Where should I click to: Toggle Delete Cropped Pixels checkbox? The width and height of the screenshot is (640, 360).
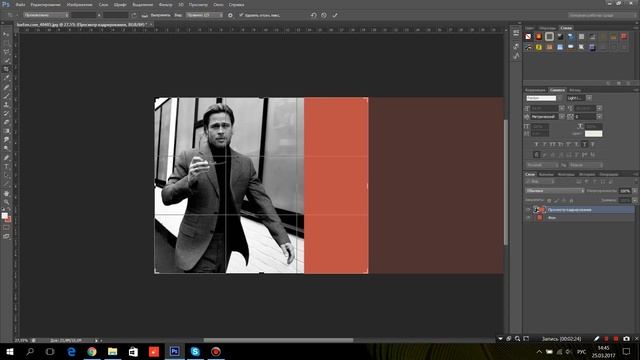[241, 15]
